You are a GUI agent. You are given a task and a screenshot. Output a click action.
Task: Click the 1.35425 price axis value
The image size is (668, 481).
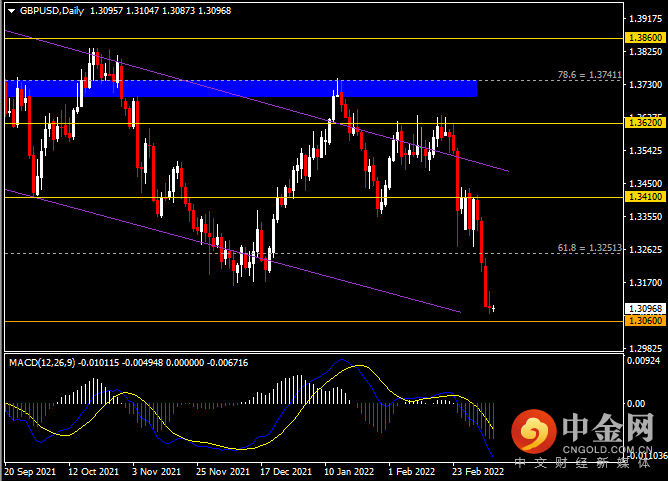click(x=646, y=151)
